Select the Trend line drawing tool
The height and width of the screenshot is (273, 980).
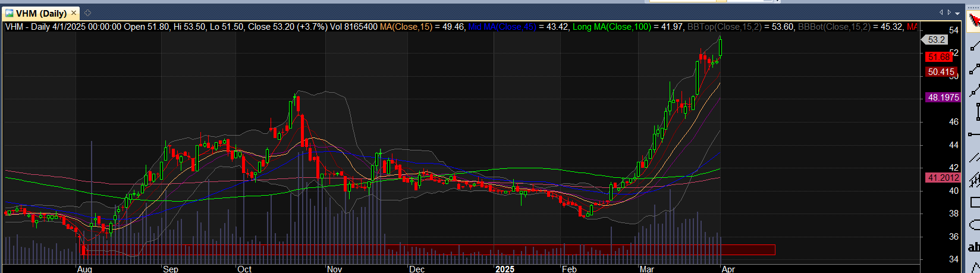pos(974,46)
